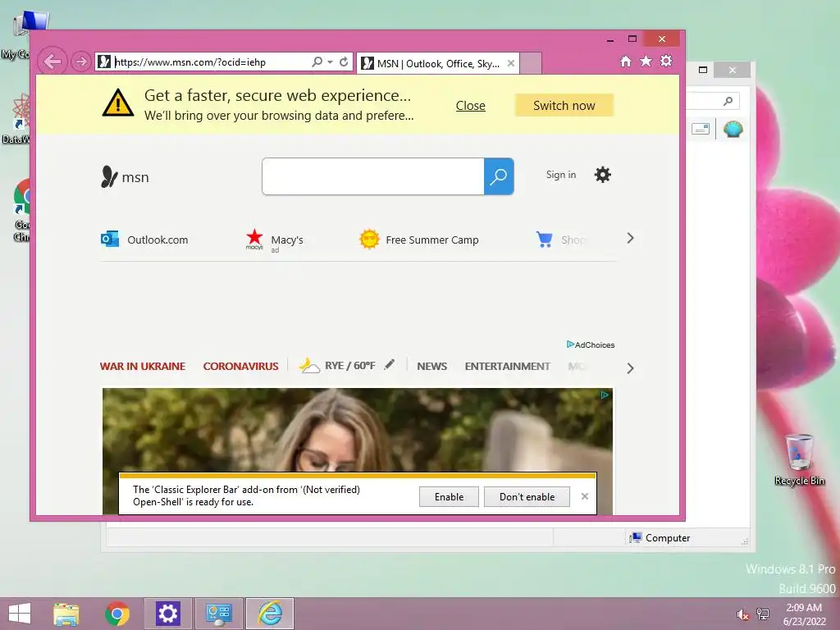Click the Sign in link

[561, 175]
